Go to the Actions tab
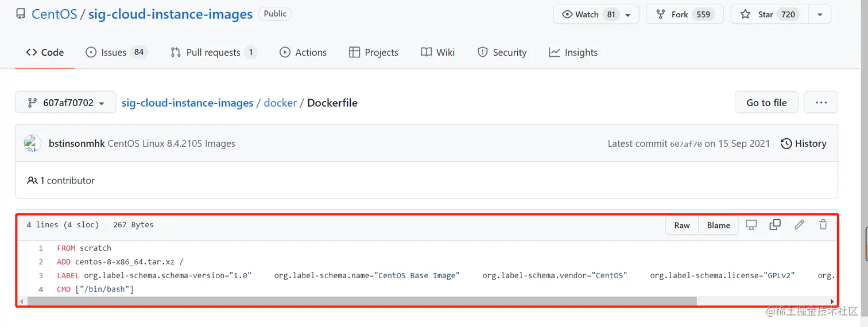 coord(303,52)
